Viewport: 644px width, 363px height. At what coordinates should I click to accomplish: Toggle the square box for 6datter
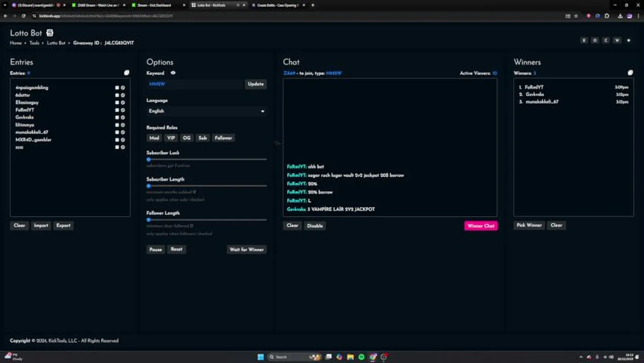(117, 95)
